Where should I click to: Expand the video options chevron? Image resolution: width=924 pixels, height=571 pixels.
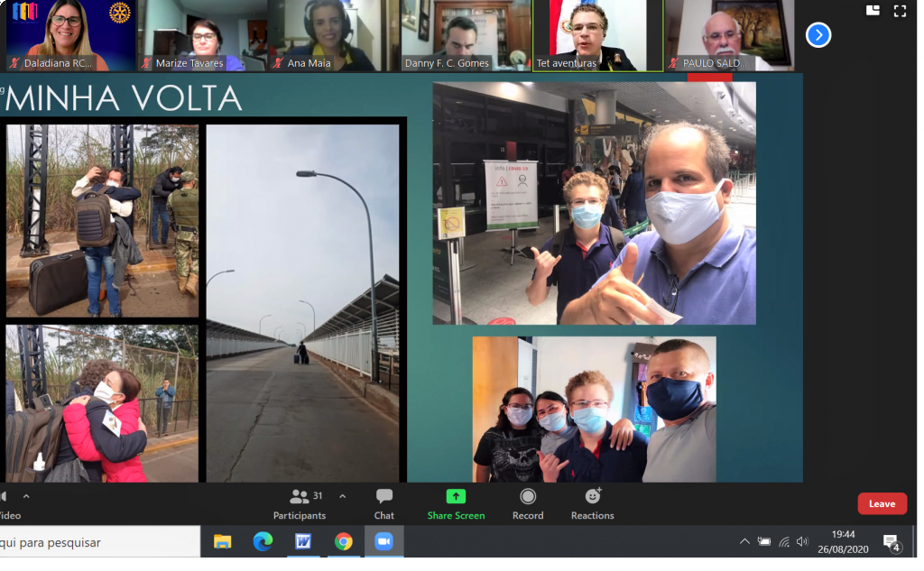tap(26, 496)
